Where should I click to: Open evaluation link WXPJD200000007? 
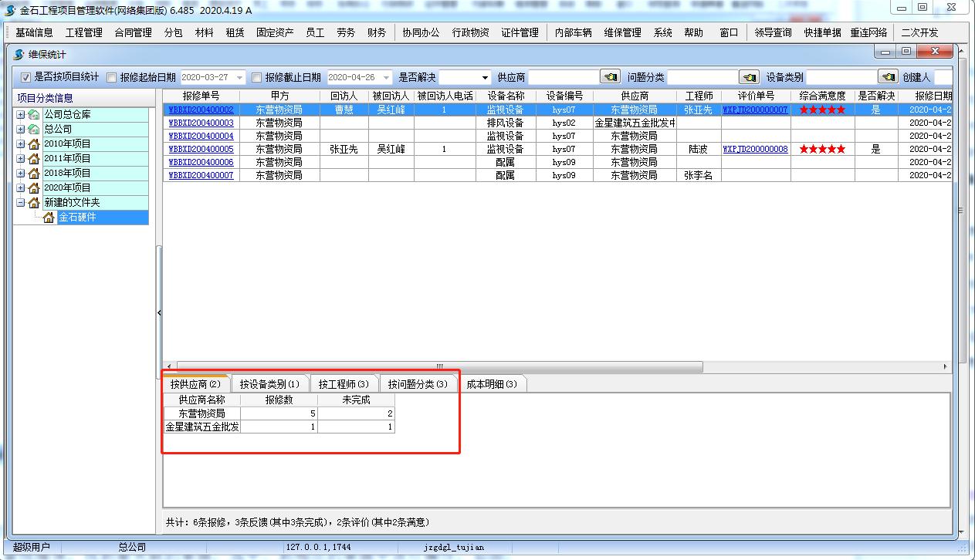pos(755,110)
